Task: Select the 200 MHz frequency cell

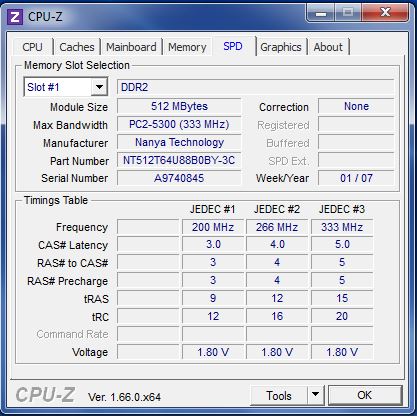Action: point(213,227)
